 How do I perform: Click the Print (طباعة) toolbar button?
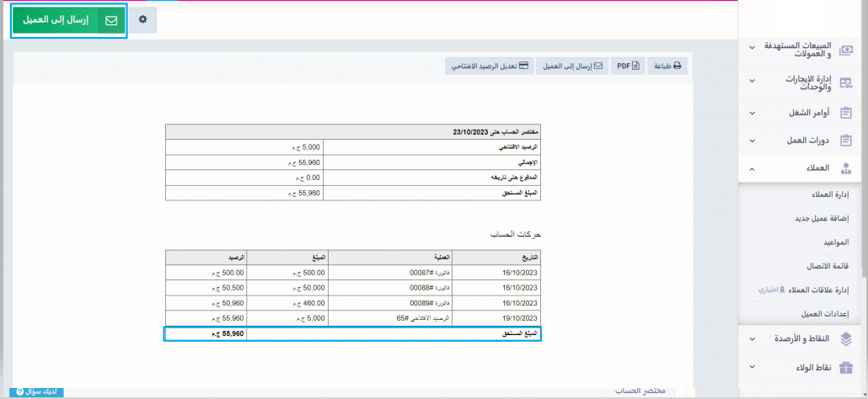pos(668,66)
